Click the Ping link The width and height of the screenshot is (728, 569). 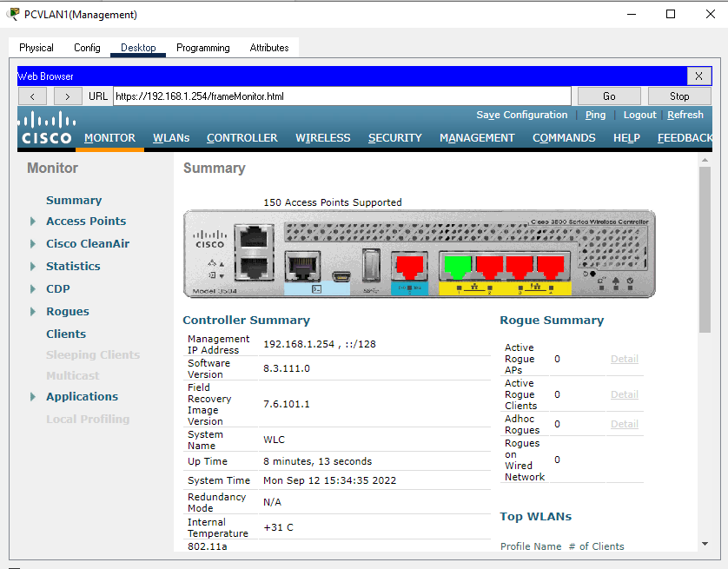tap(595, 115)
